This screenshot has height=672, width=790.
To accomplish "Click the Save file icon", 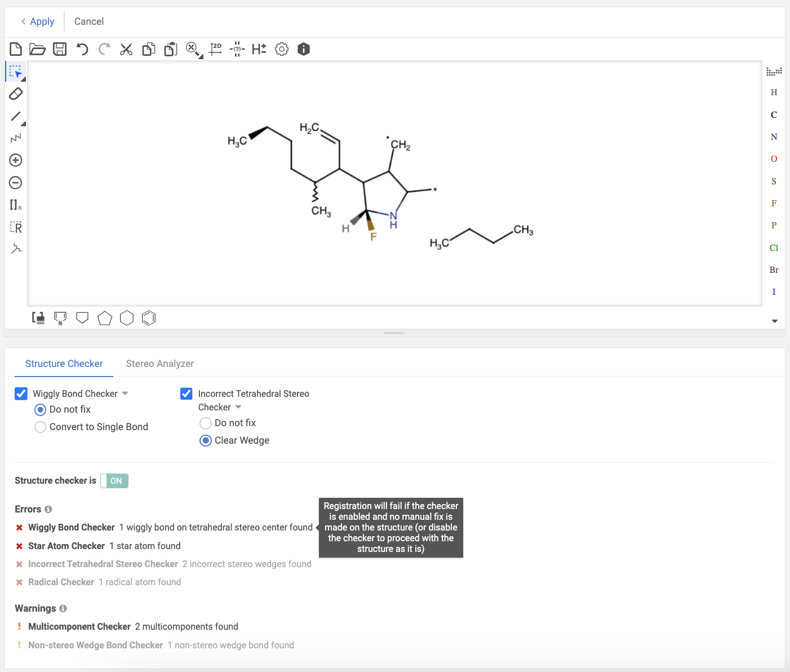I will [x=60, y=50].
